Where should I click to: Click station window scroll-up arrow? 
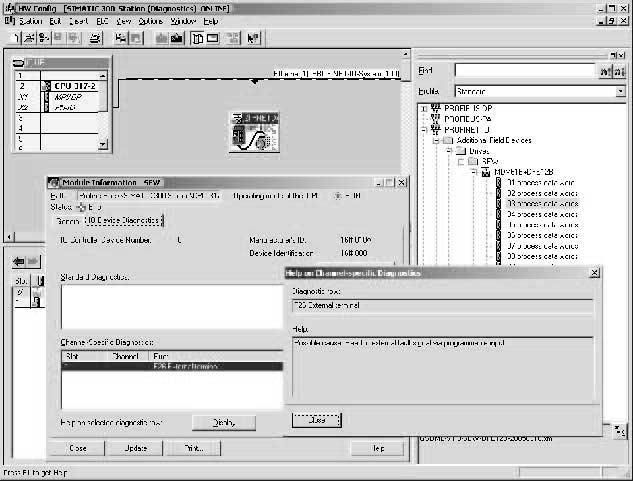click(405, 54)
